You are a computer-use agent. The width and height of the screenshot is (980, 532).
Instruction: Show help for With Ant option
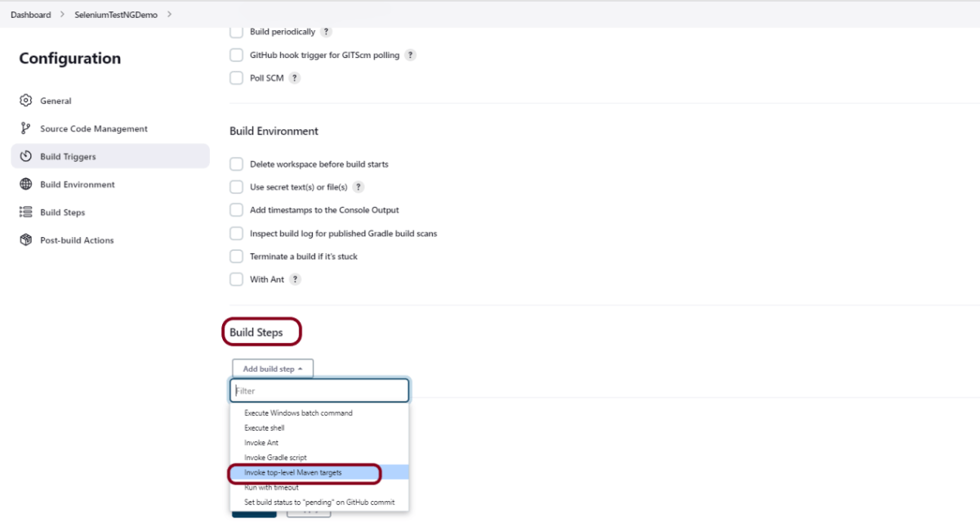click(x=295, y=279)
